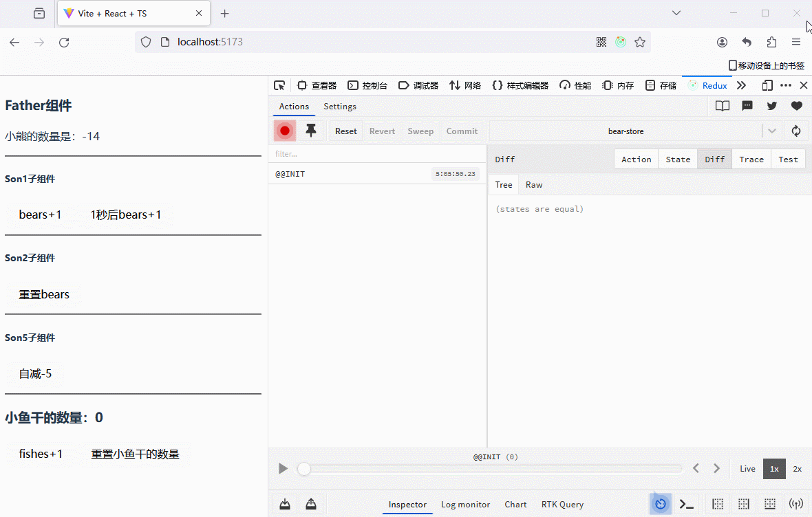Click the export state upload icon

click(x=311, y=504)
